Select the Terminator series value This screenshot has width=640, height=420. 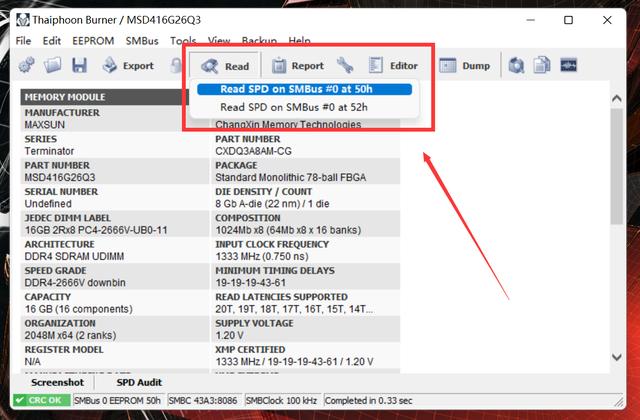[49, 151]
